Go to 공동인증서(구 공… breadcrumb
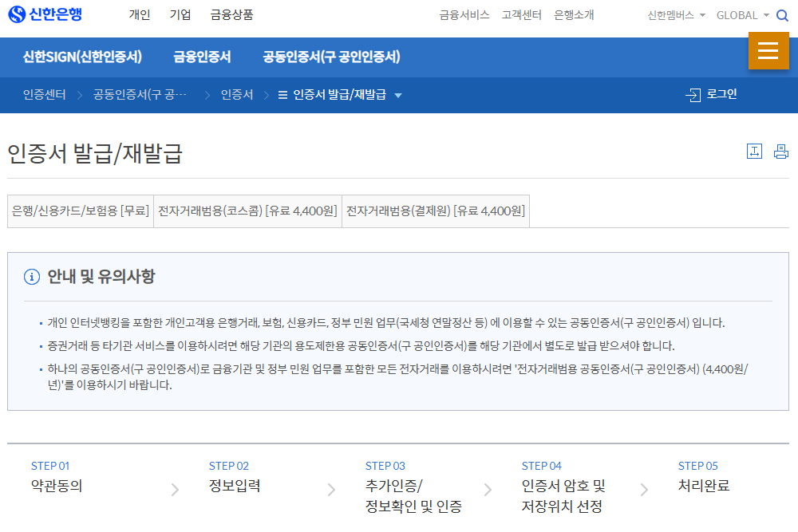Viewport: 798px width, 532px height. 140,95
